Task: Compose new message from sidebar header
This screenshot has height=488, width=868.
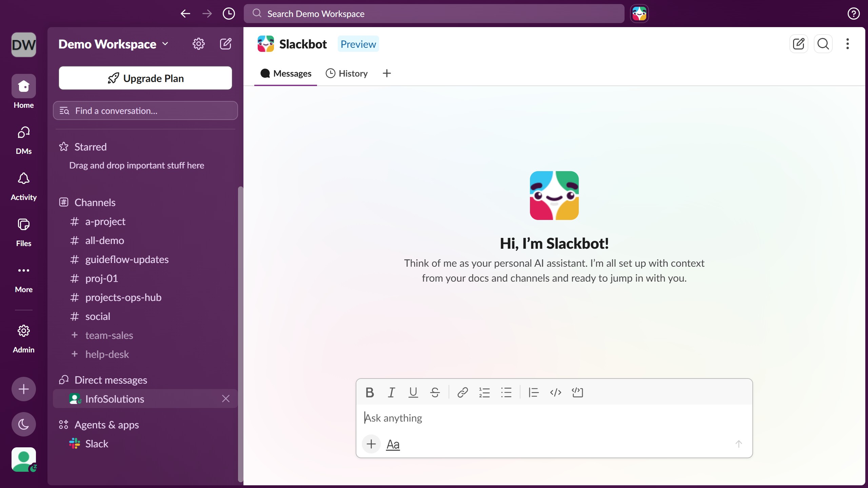Action: click(x=225, y=44)
